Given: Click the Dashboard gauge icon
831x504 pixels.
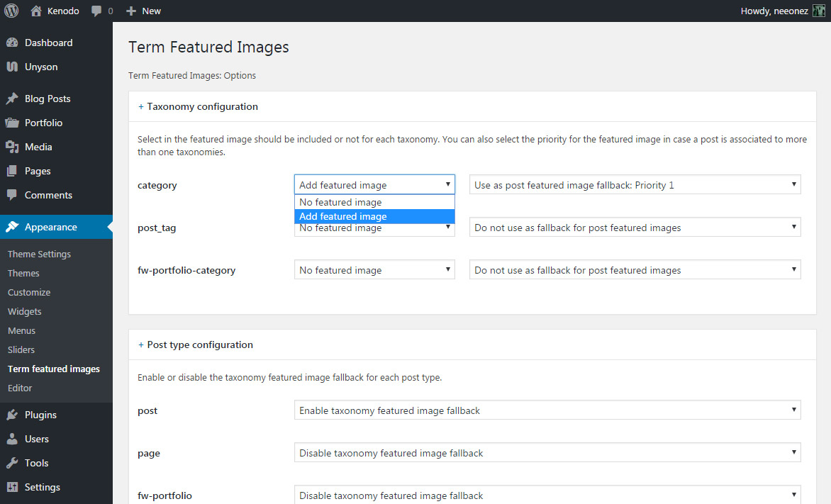Looking at the screenshot, I should 12,43.
